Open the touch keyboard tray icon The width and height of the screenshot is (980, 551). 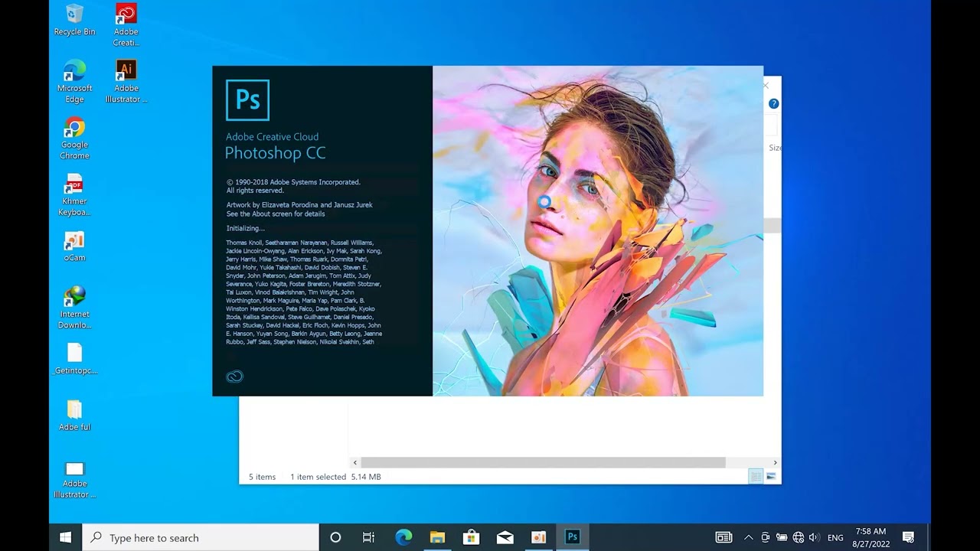724,537
